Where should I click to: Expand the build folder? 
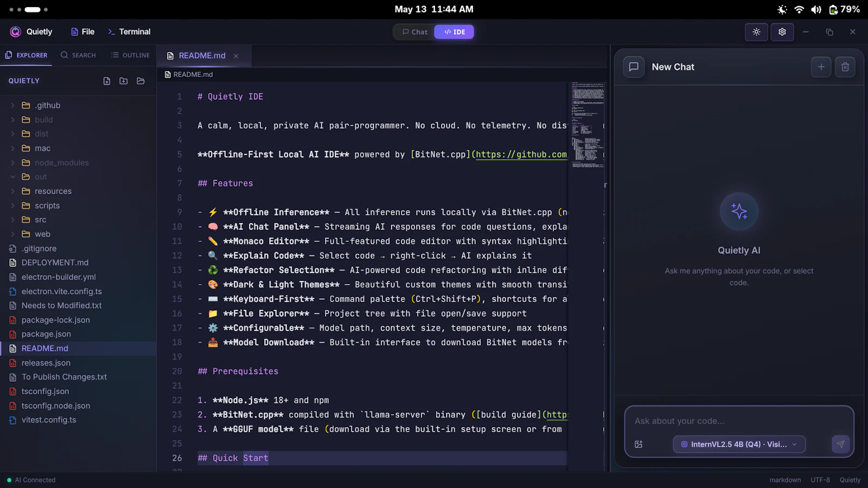coord(78,120)
